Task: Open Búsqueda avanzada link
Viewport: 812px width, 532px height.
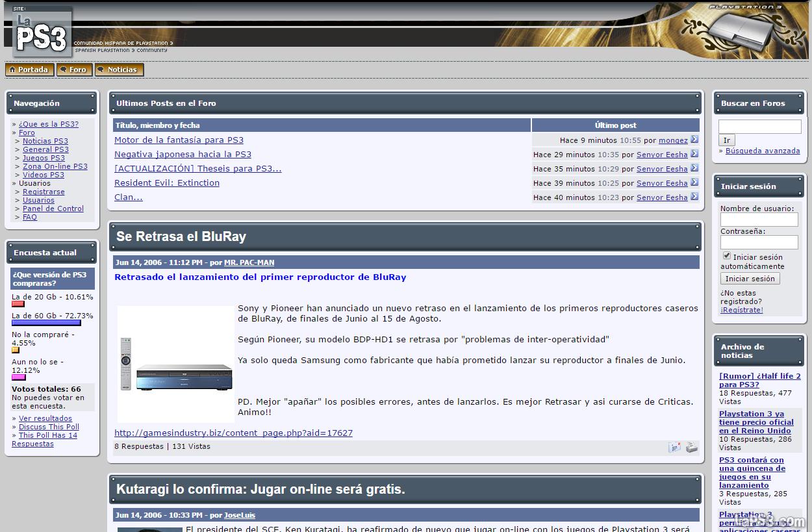Action: coord(762,151)
